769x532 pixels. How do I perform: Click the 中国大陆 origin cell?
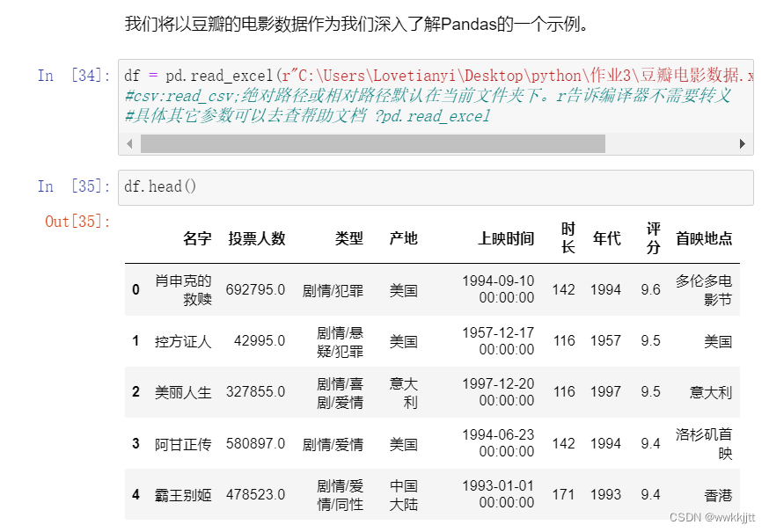click(404, 495)
